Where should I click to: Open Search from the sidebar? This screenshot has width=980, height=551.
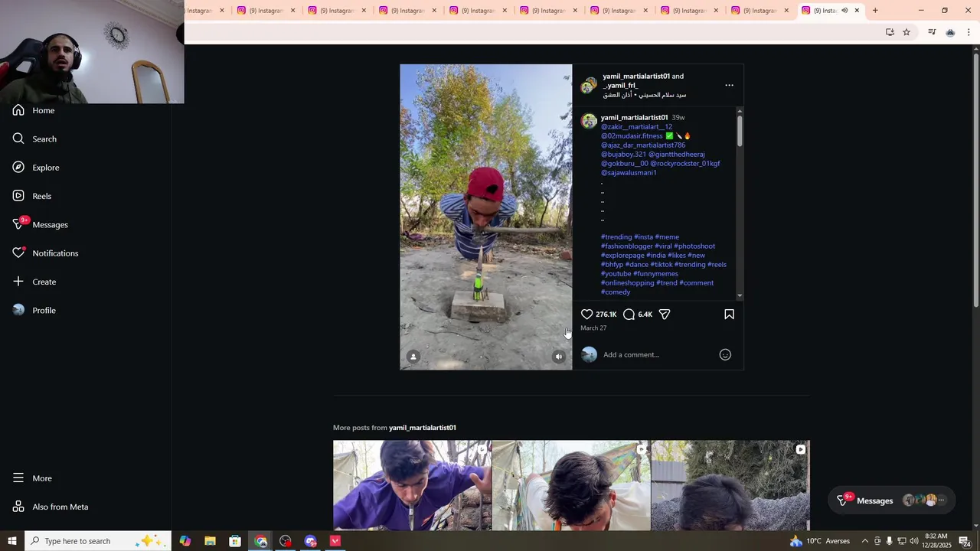point(34,139)
